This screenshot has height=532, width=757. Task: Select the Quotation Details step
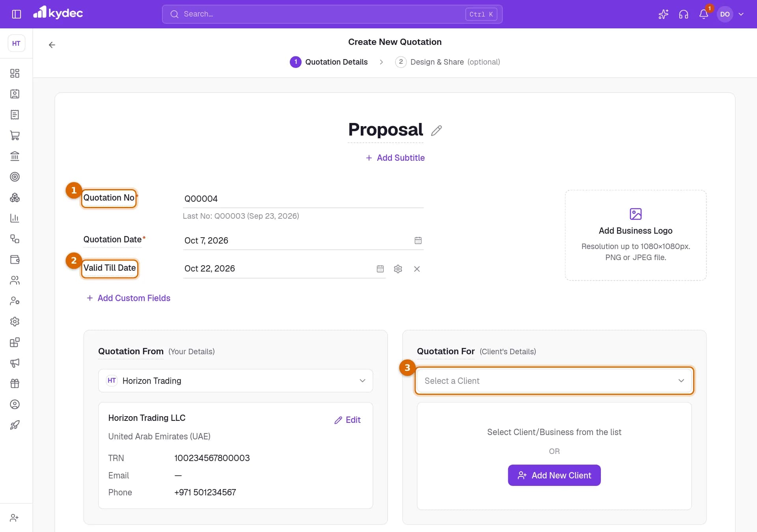click(329, 62)
